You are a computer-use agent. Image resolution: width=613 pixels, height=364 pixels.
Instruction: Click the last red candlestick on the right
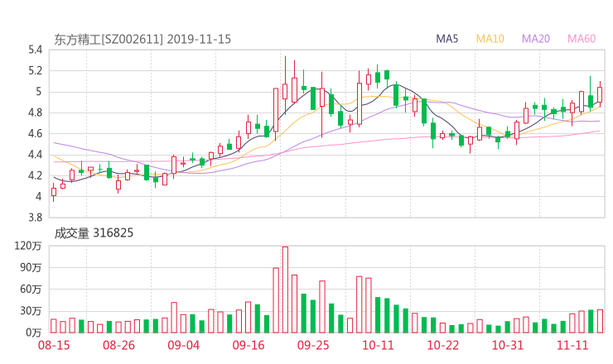click(x=600, y=94)
